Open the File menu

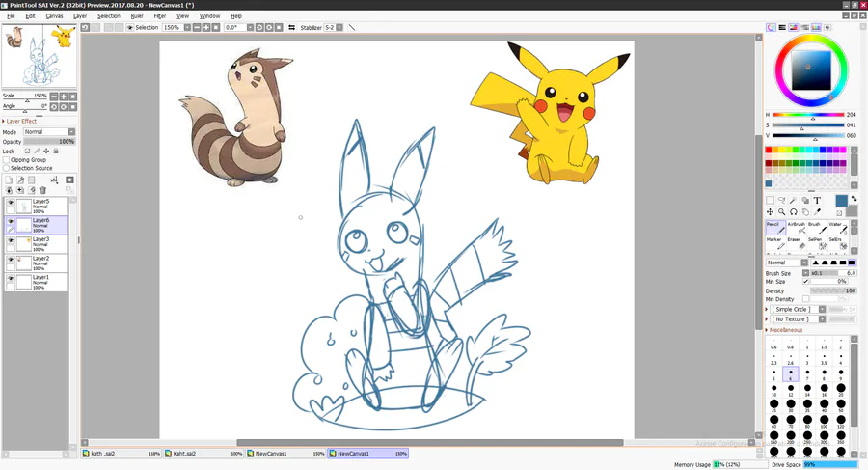tap(11, 16)
